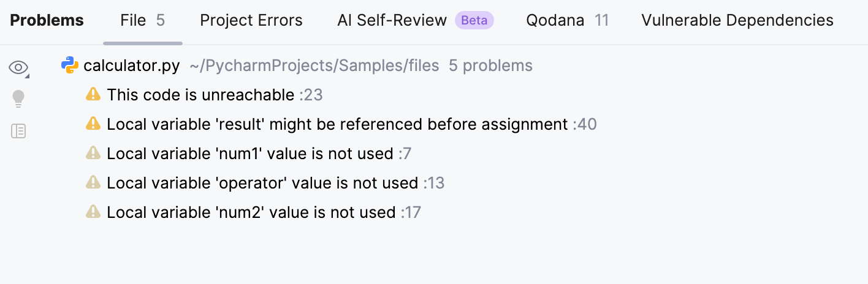Viewport: 868px width, 284px height.
Task: Switch to the Project Errors tab
Action: pyautogui.click(x=251, y=20)
